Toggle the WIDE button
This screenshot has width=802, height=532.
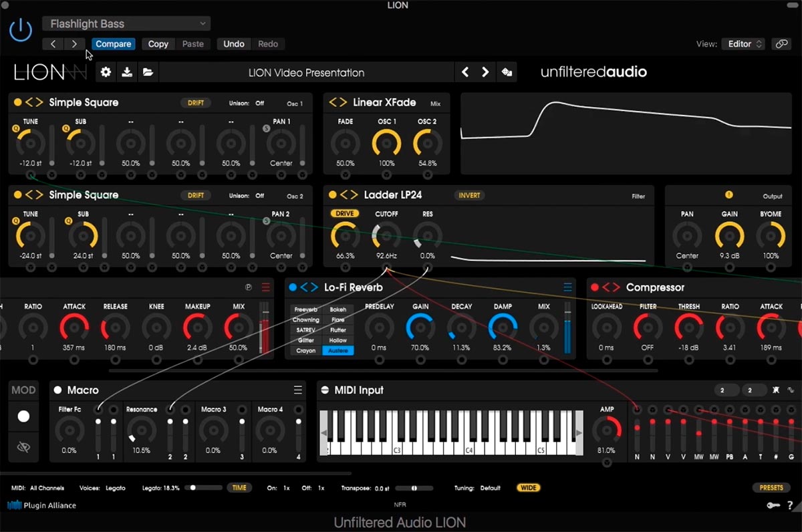(529, 488)
